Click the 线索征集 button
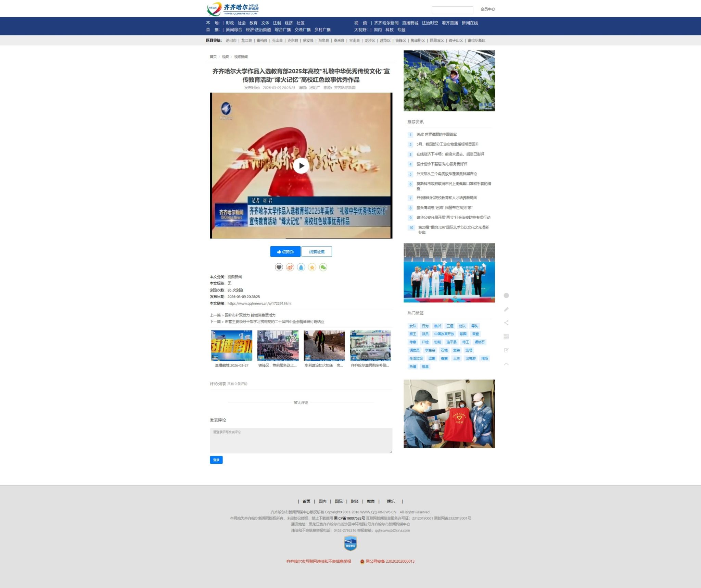 click(x=317, y=252)
